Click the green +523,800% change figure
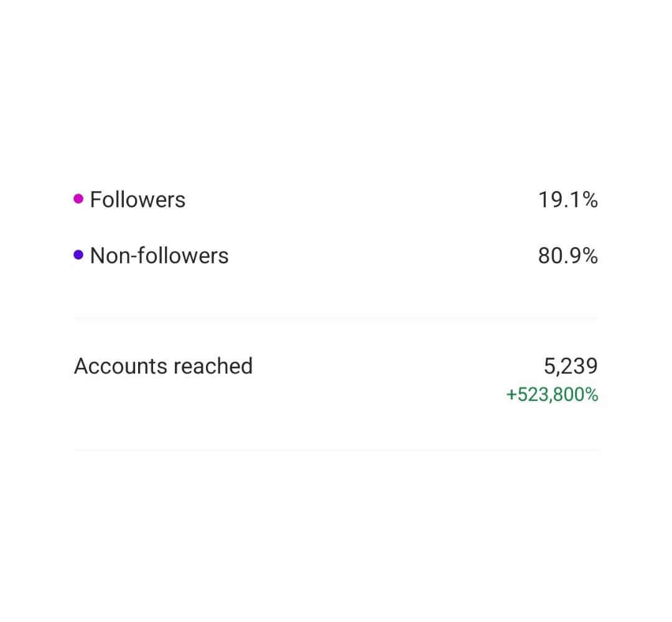Screen dimensions: 672x622 pyautogui.click(x=552, y=395)
